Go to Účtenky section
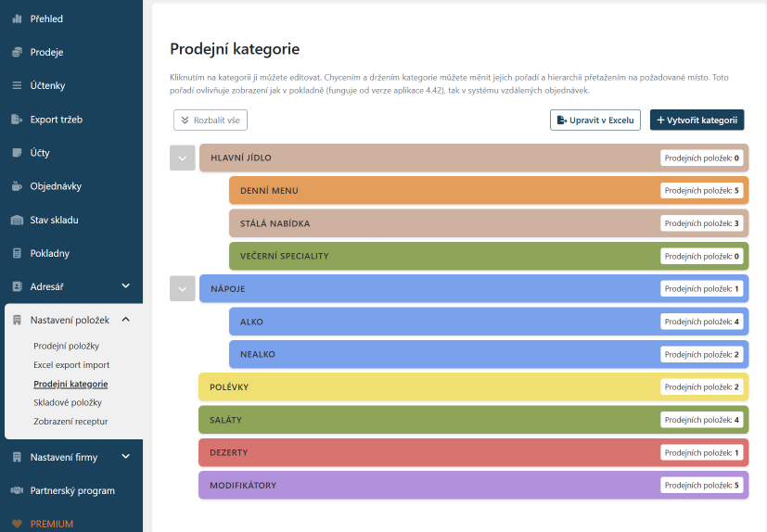767x532 pixels. (47, 85)
